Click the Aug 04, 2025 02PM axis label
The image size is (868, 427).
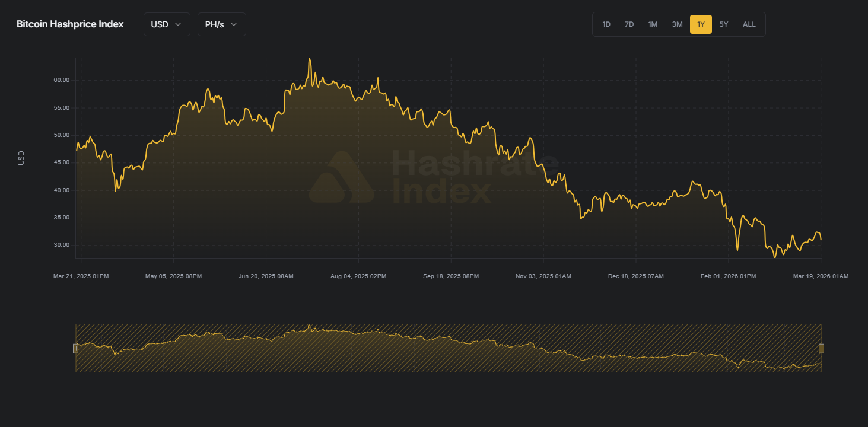click(x=358, y=276)
